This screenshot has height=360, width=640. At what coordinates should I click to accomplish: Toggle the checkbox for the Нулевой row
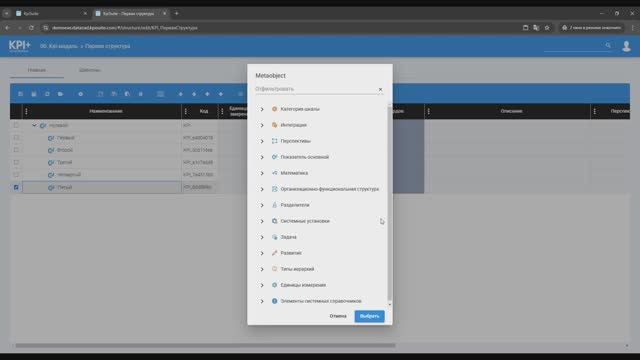point(16,125)
